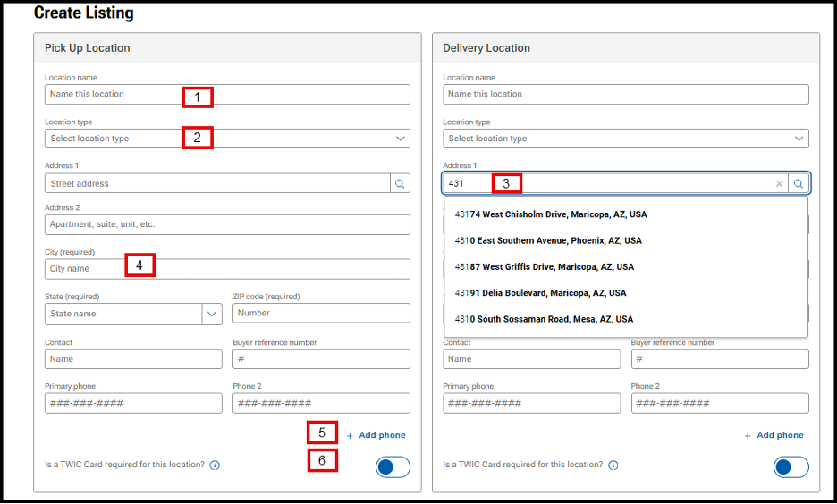Screen dimensions: 837x504
Task: Click the Pick Up ZIP code field
Action: [x=321, y=313]
